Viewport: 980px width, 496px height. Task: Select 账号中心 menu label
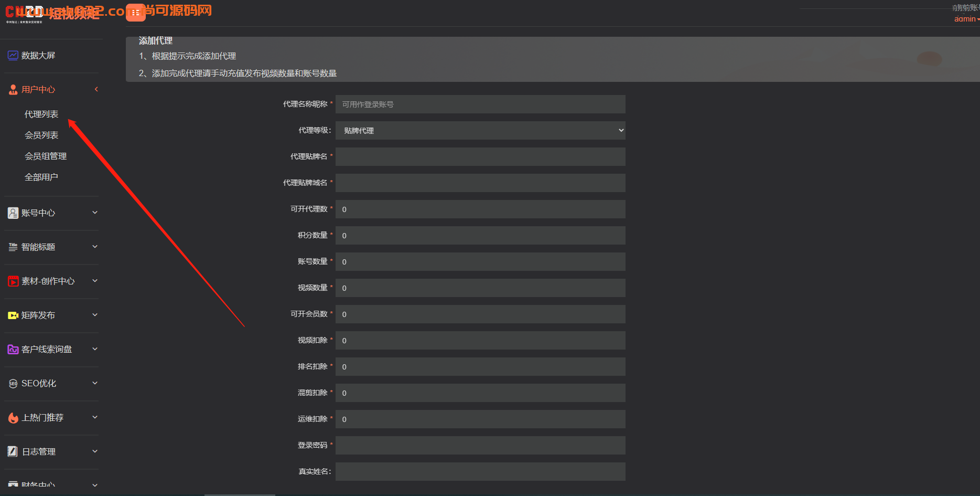pyautogui.click(x=38, y=213)
